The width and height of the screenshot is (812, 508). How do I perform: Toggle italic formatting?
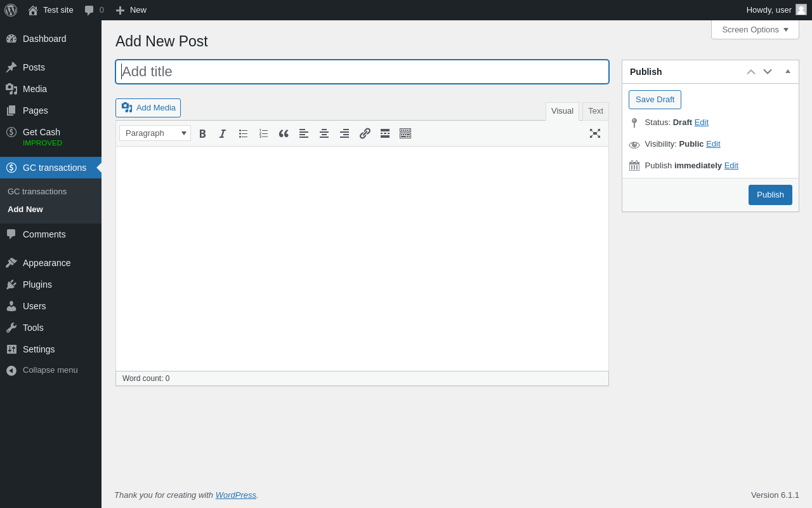(x=223, y=133)
